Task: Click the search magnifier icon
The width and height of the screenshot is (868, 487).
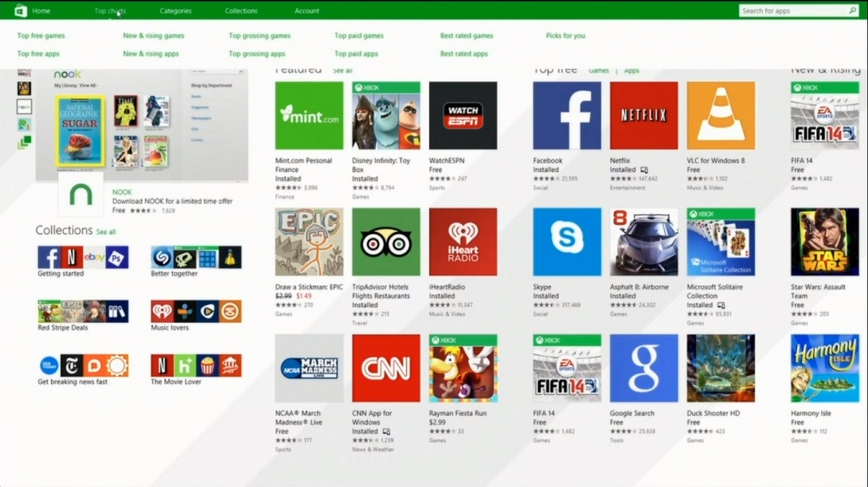Action: [x=852, y=10]
